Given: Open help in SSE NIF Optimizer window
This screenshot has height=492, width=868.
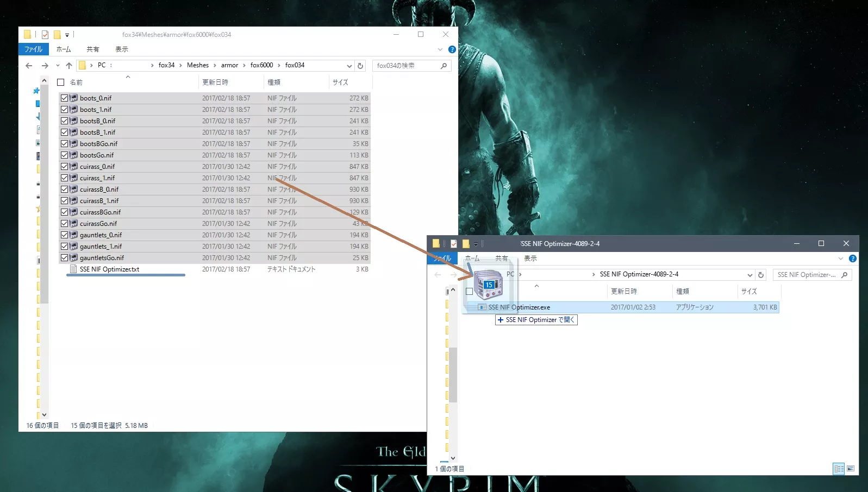Looking at the screenshot, I should [x=852, y=258].
